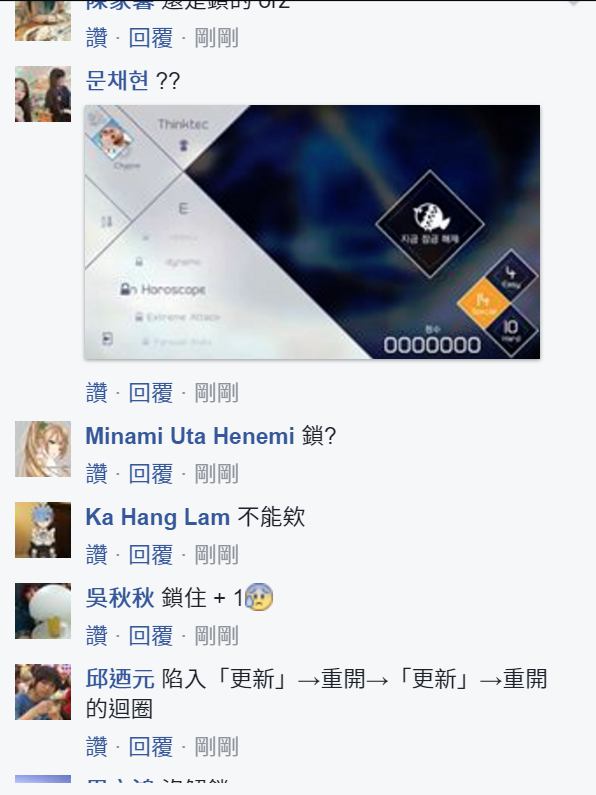Open Minami Uta Henemi's profile link

pyautogui.click(x=190, y=436)
